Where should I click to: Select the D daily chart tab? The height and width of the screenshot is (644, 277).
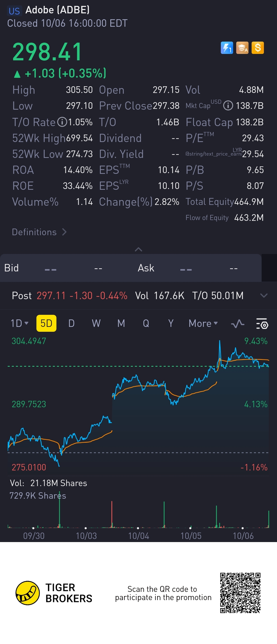71,323
